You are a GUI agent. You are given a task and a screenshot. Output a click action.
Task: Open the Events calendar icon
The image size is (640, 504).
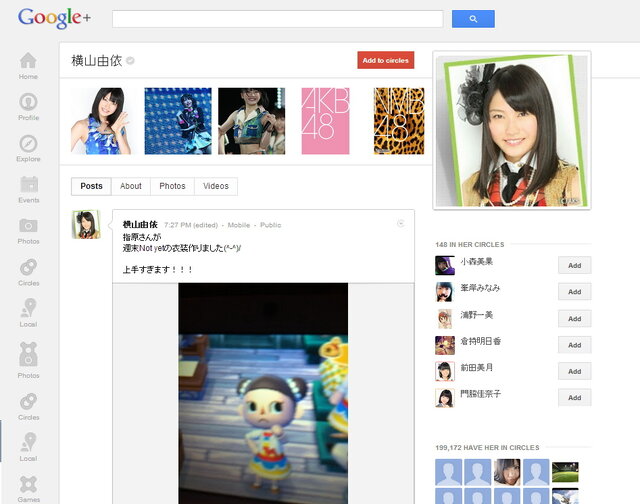click(x=28, y=187)
